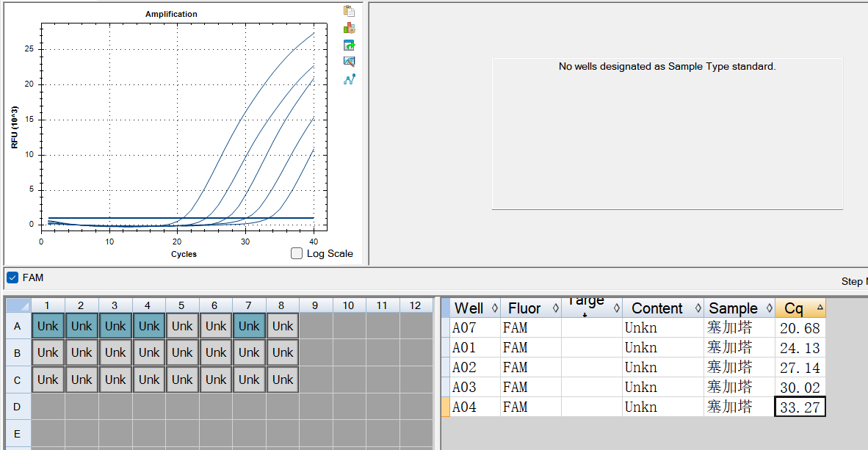Sort table by Fluor column
The image size is (868, 450).
pos(530,308)
